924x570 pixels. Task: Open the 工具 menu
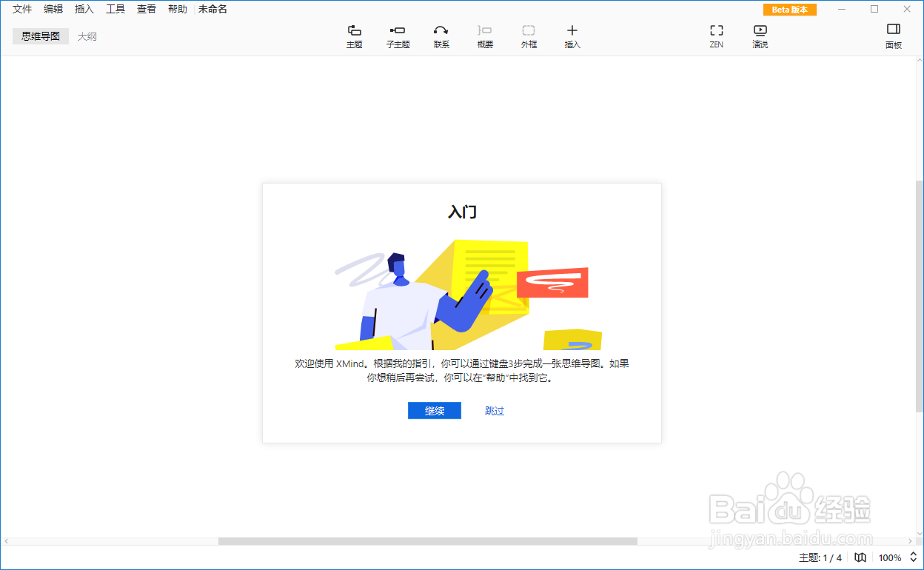(x=115, y=9)
